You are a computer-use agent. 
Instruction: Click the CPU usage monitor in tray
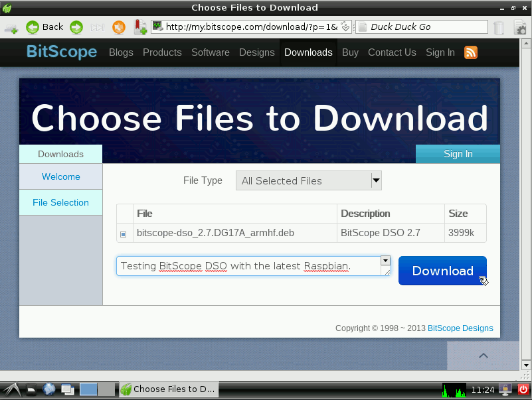454,389
